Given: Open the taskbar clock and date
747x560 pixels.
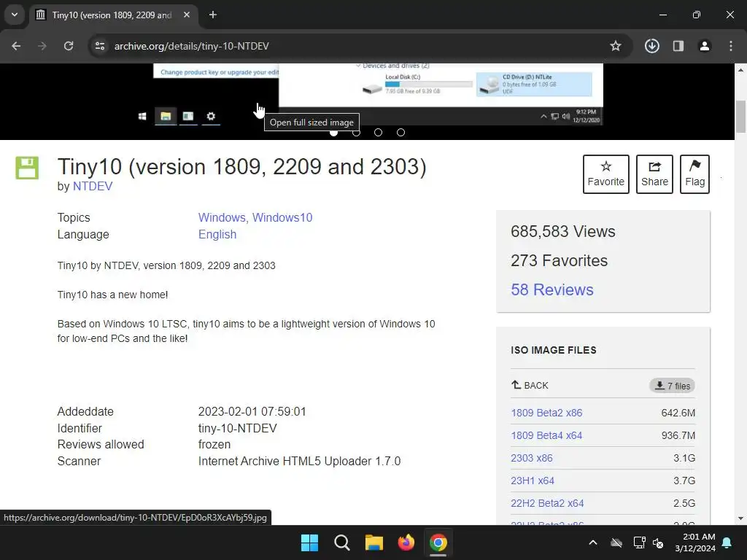Looking at the screenshot, I should (695, 542).
